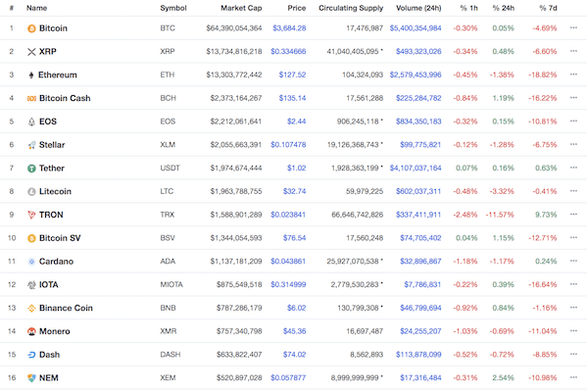The width and height of the screenshot is (588, 391).
Task: Open the Bitcoin Cash name link
Action: tap(65, 98)
